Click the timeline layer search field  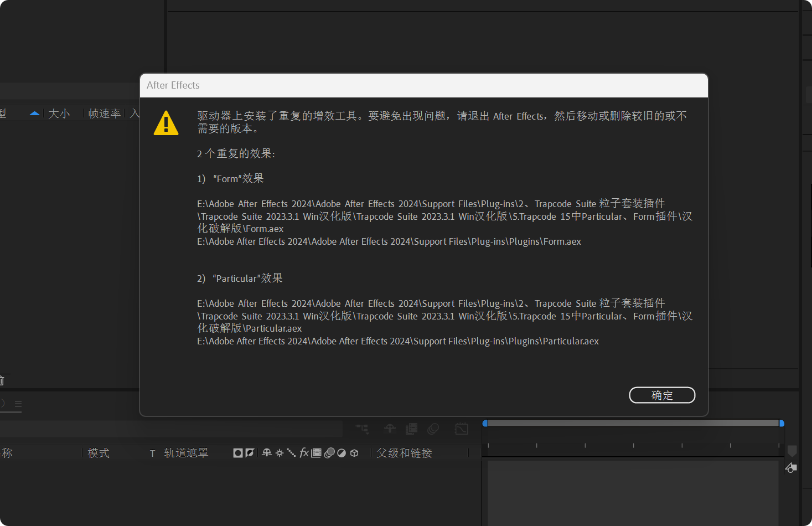pyautogui.click(x=171, y=429)
